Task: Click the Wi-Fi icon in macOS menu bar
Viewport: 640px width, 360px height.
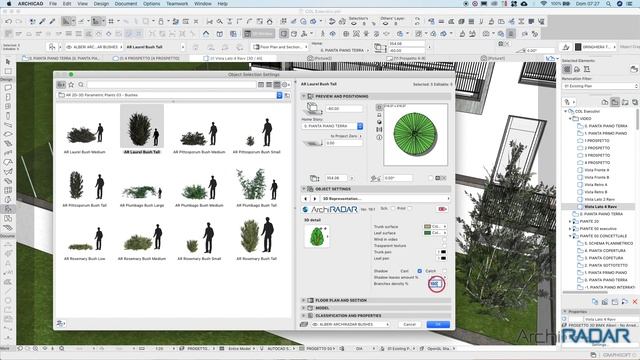Action: tap(543, 4)
